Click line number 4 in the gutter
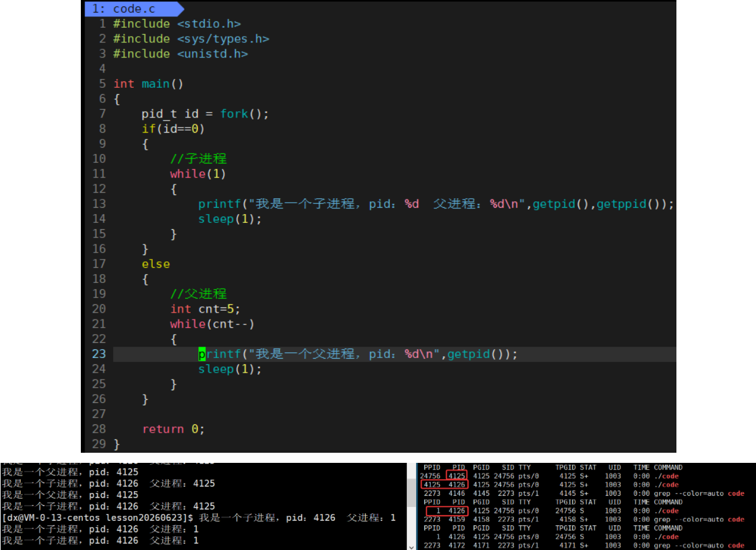This screenshot has width=756, height=550. pos(102,69)
